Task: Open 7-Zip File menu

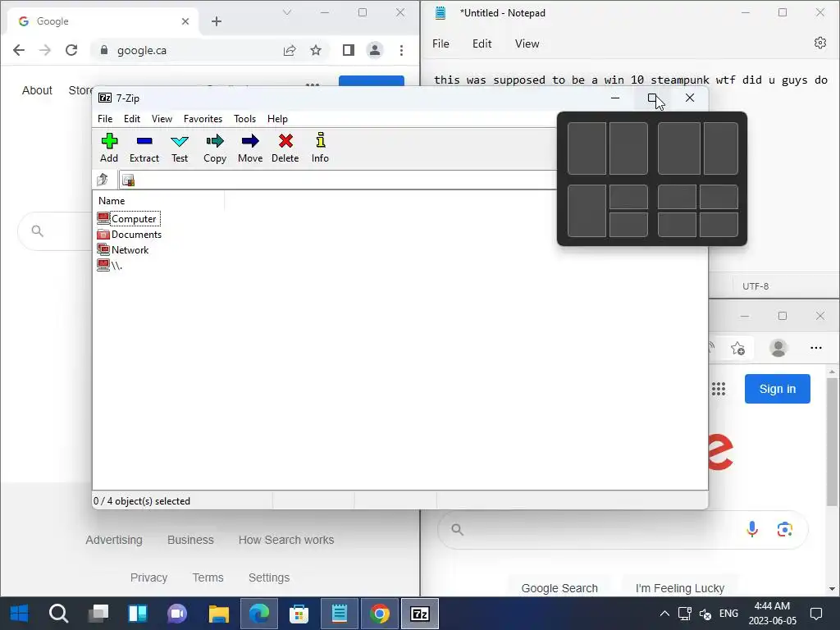Action: 105,119
